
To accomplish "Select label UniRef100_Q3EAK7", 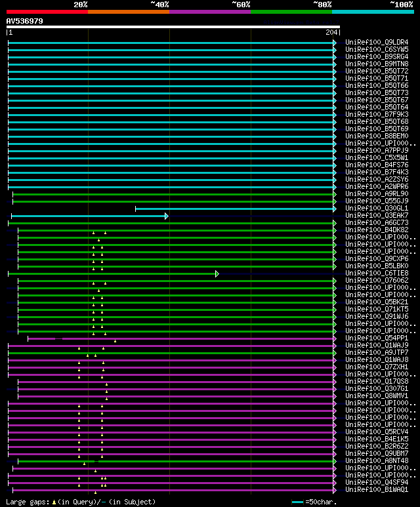I will (377, 216).
